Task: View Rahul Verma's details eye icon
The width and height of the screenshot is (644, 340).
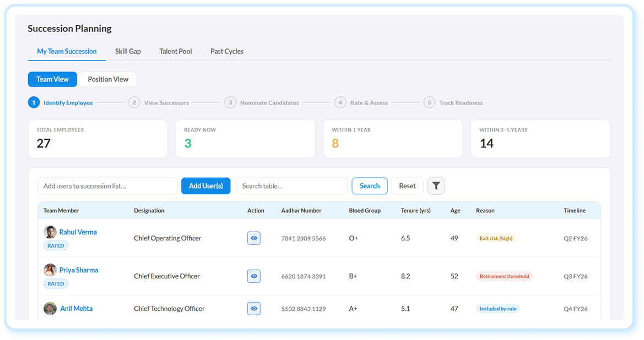Action: [x=254, y=238]
